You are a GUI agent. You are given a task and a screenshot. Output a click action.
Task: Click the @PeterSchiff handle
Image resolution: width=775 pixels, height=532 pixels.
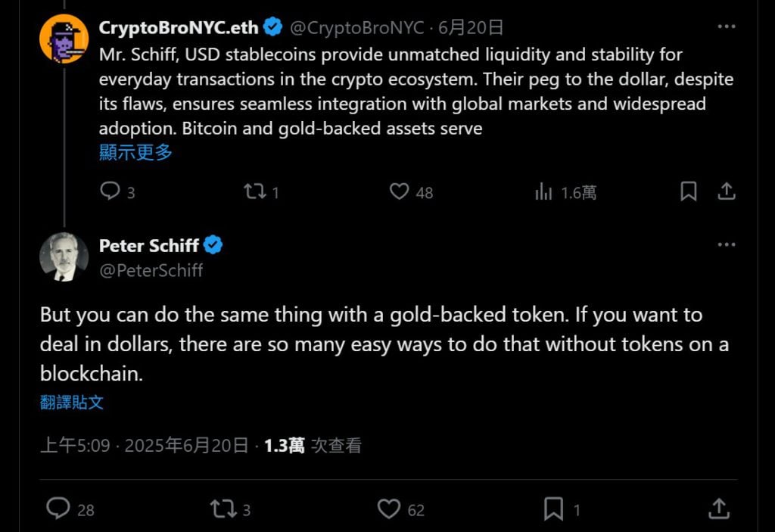pos(151,270)
